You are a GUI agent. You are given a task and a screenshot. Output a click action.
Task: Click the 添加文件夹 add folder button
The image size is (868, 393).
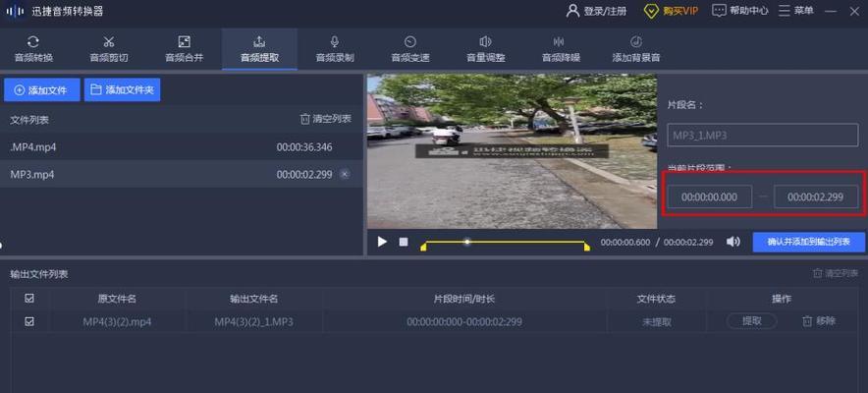click(x=123, y=90)
